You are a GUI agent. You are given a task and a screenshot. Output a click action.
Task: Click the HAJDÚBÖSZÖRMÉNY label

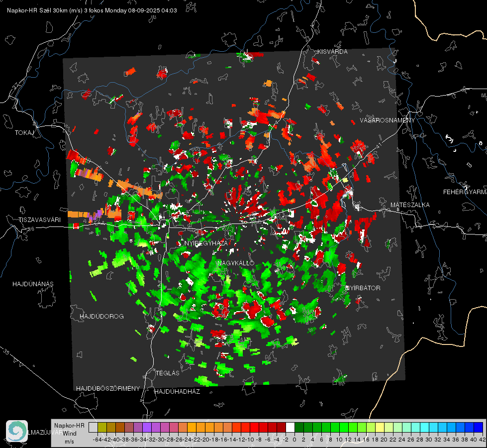point(108,389)
